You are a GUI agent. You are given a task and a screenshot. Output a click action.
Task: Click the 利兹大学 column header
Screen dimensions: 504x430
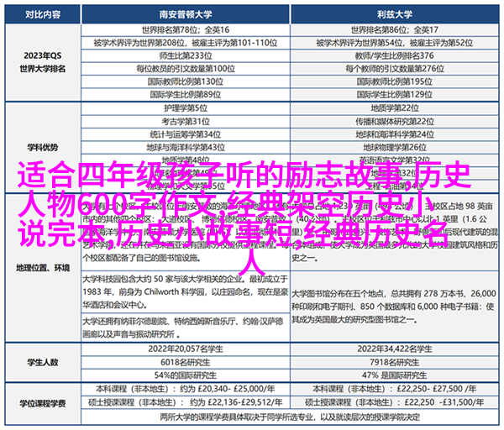[395, 14]
